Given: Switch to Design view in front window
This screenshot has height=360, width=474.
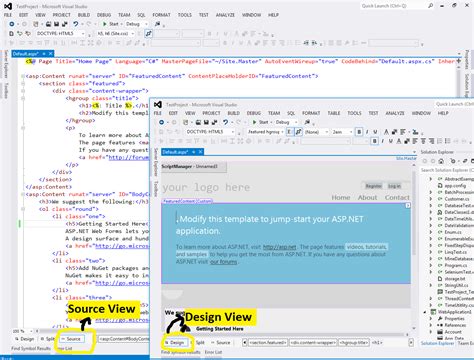Looking at the screenshot, I should 176,342.
